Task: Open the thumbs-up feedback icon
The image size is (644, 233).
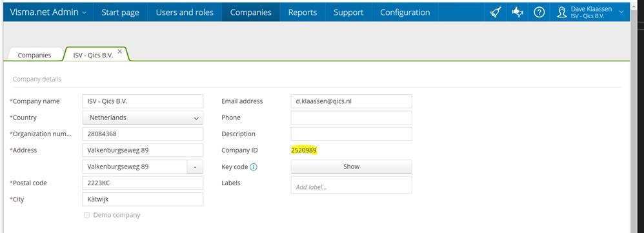Action: [517, 12]
